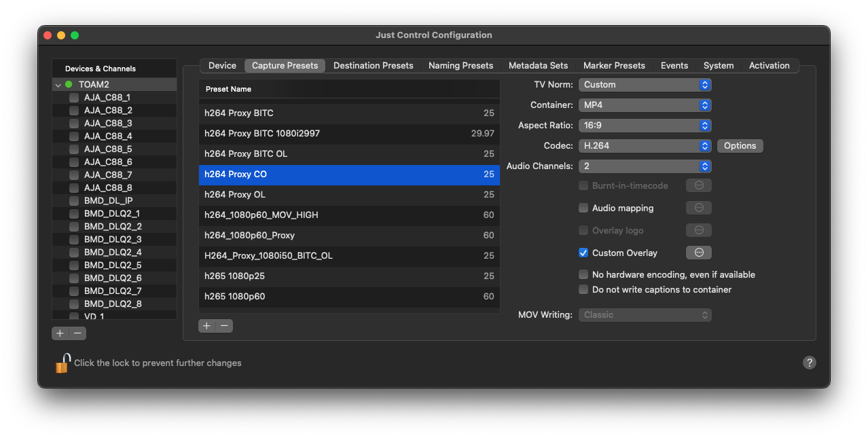
Task: Tick the BMD_DL_IP channel checkbox
Action: point(74,201)
